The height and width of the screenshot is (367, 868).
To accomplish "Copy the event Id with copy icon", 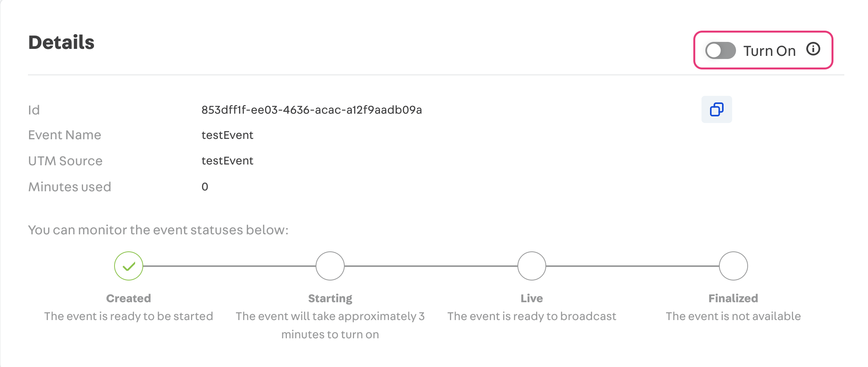I will (717, 109).
